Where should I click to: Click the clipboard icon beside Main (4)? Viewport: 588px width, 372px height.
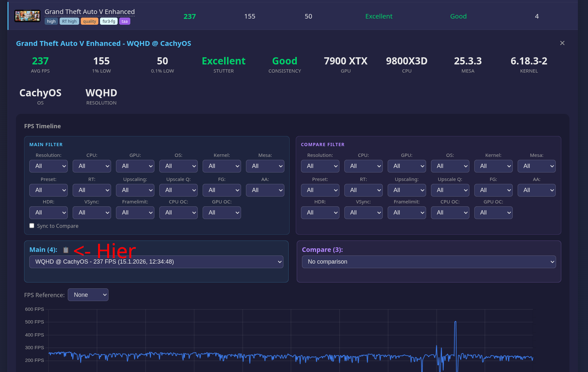point(66,250)
